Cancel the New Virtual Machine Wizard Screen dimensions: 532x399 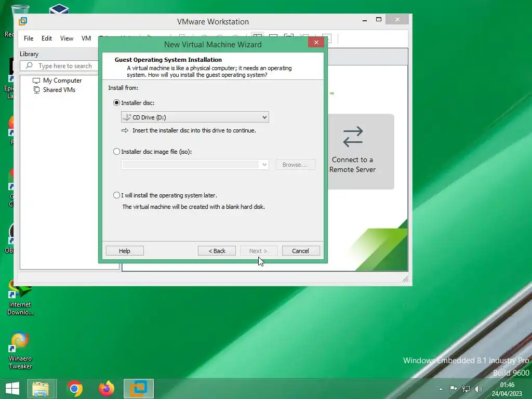tap(301, 251)
